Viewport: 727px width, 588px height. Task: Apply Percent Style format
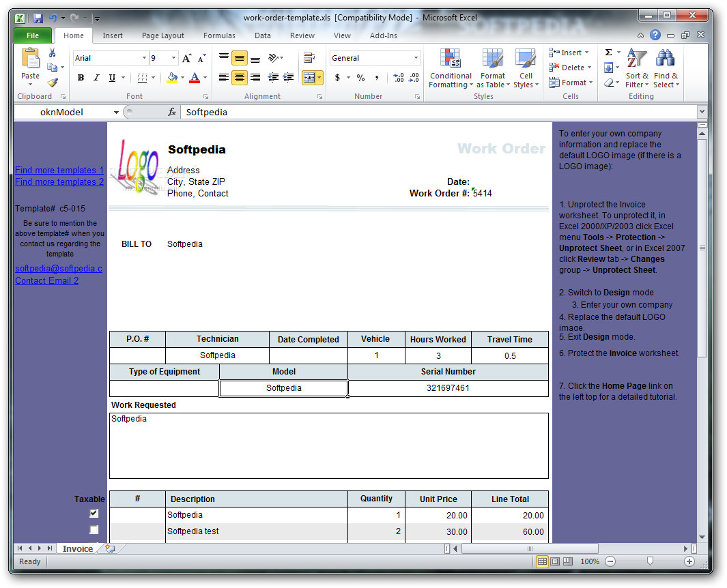coord(360,77)
